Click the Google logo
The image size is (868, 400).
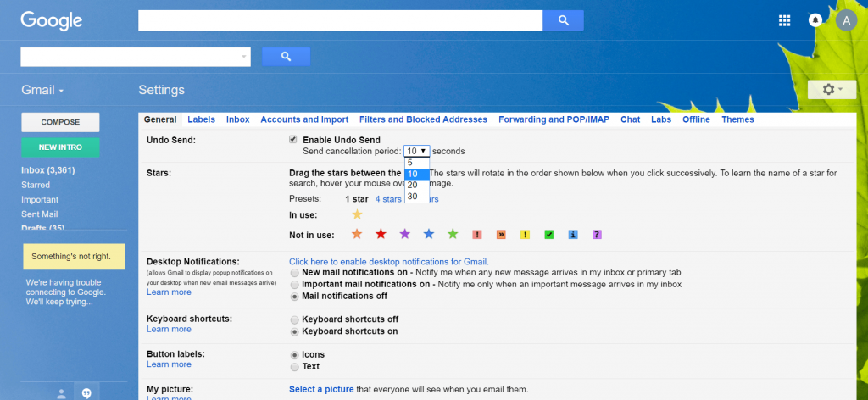click(52, 21)
